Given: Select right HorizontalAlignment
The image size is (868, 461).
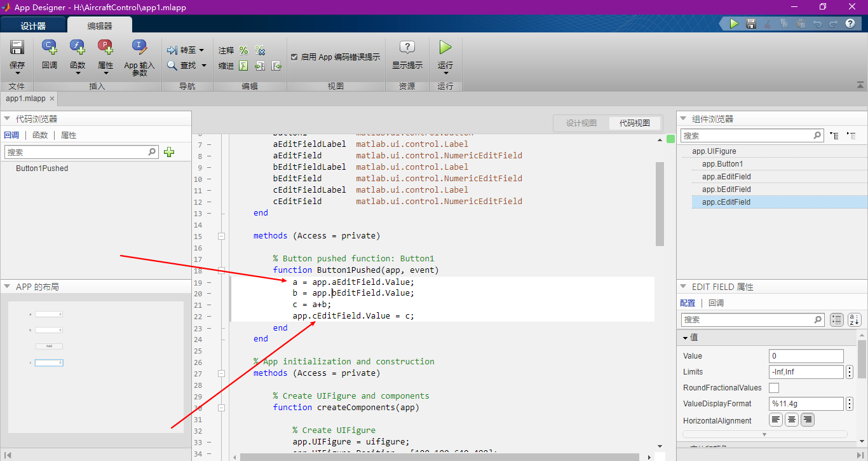Looking at the screenshot, I should point(808,420).
